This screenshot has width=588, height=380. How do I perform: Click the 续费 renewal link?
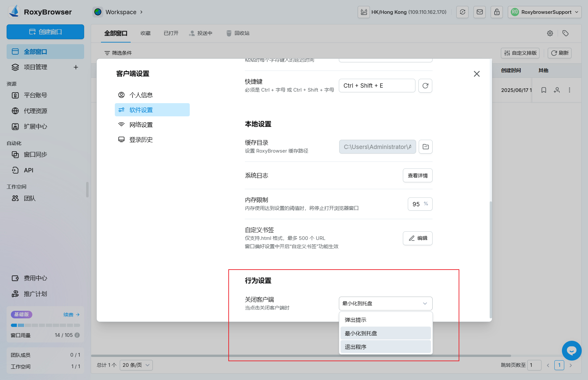click(x=71, y=314)
